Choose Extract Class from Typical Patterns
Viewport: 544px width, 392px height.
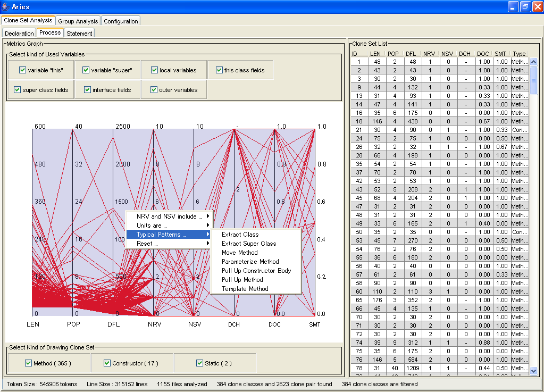240,235
